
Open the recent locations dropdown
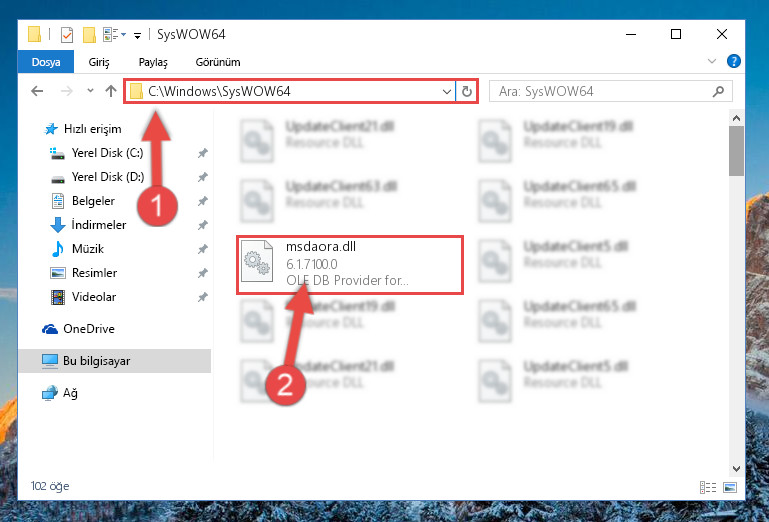point(90,91)
